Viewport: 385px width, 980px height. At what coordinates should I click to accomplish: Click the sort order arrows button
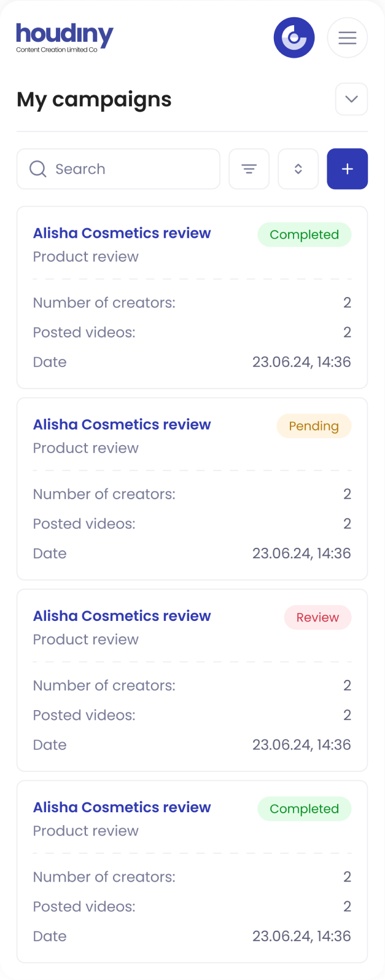[298, 169]
